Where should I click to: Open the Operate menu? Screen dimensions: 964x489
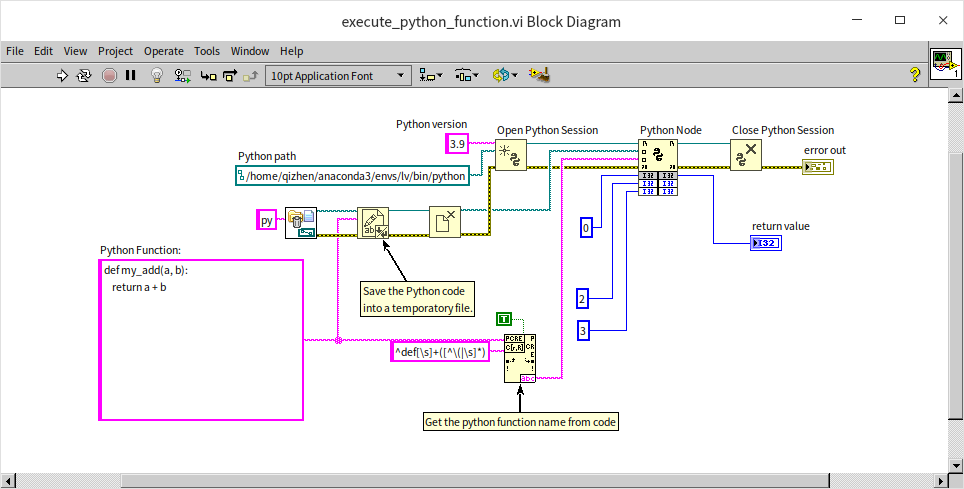coord(163,51)
